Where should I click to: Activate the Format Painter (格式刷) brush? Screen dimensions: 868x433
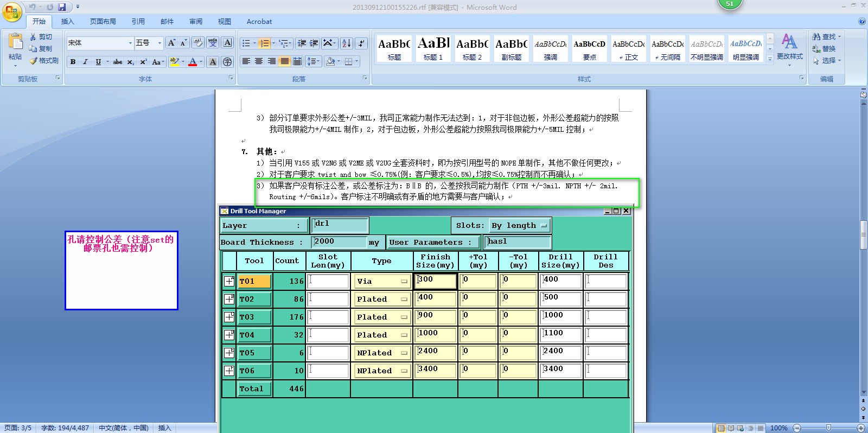pos(33,61)
